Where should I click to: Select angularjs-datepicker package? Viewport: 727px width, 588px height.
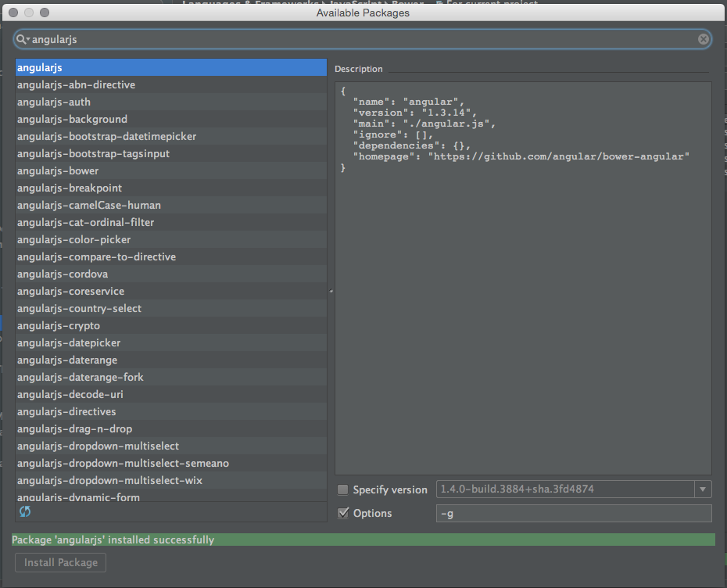171,342
